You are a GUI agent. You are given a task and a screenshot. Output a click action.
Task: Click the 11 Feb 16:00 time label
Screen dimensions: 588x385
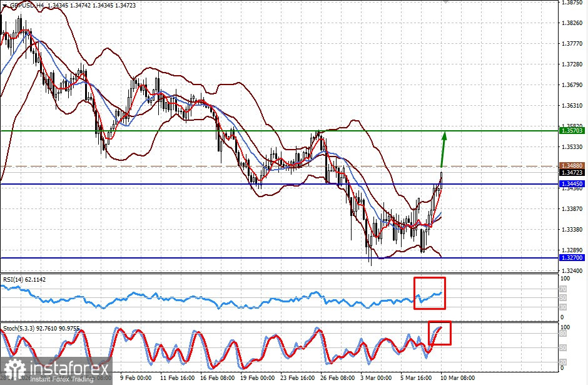pyautogui.click(x=177, y=378)
